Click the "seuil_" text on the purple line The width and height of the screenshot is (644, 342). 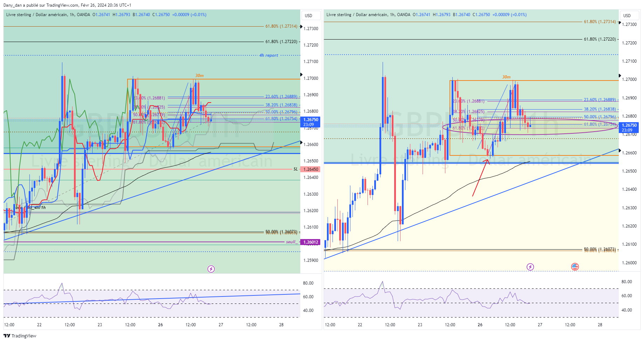pyautogui.click(x=292, y=242)
